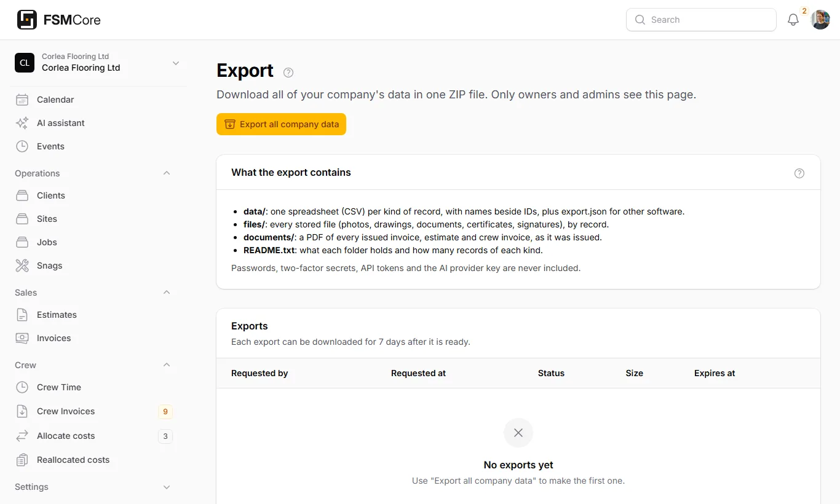Click the 'Requested at' column header
This screenshot has height=504, width=840.
coord(418,373)
